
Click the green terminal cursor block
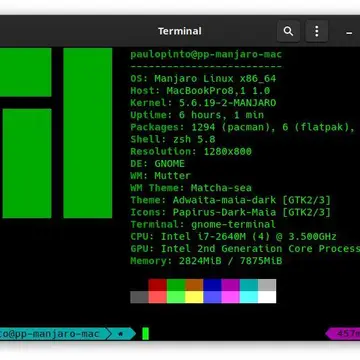coord(145,334)
